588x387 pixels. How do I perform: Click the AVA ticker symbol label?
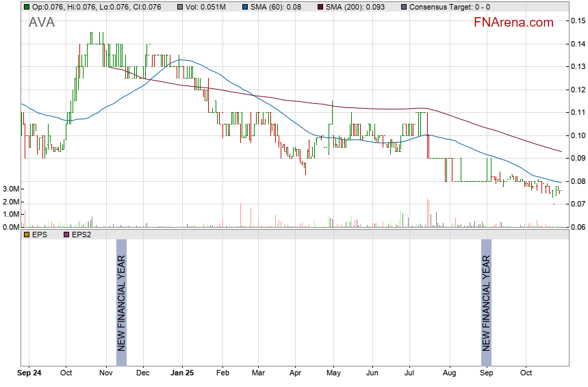tap(42, 23)
